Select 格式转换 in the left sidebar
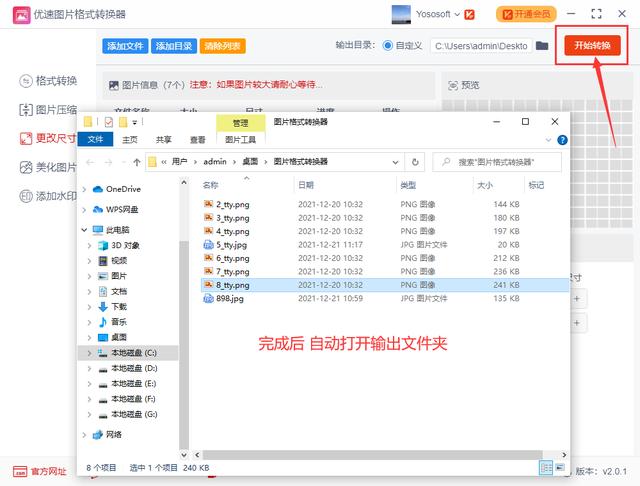The height and width of the screenshot is (486, 640). (x=50, y=81)
